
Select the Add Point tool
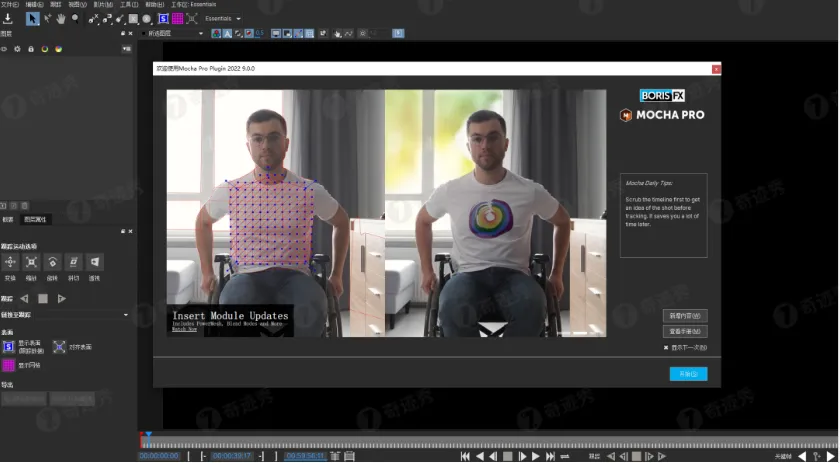pos(48,19)
